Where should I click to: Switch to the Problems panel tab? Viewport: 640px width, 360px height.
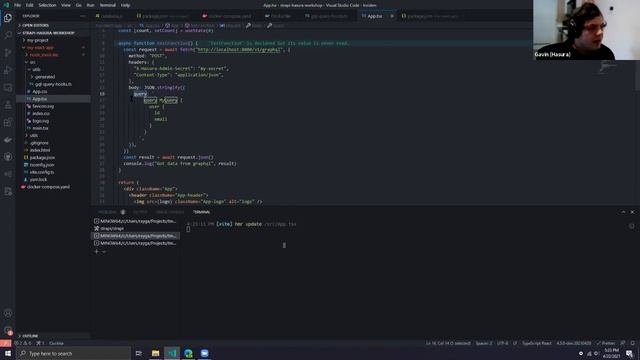tap(107, 212)
